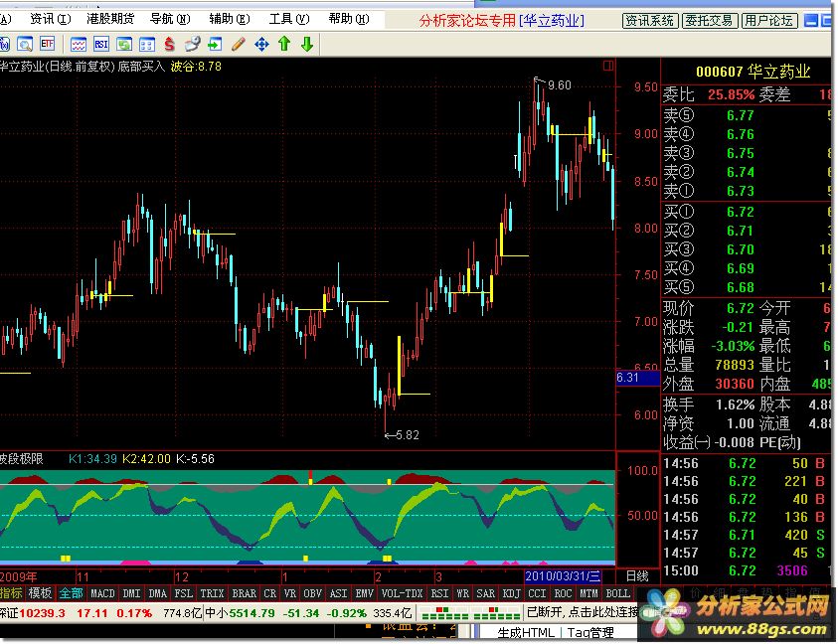The image size is (838, 644).
Task: Click the 委托交易 button
Action: point(709,21)
